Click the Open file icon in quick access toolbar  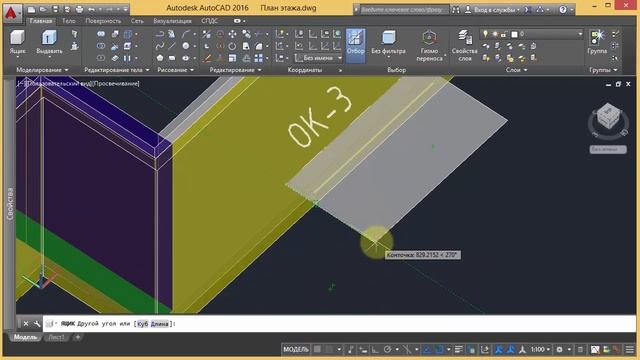(43, 9)
